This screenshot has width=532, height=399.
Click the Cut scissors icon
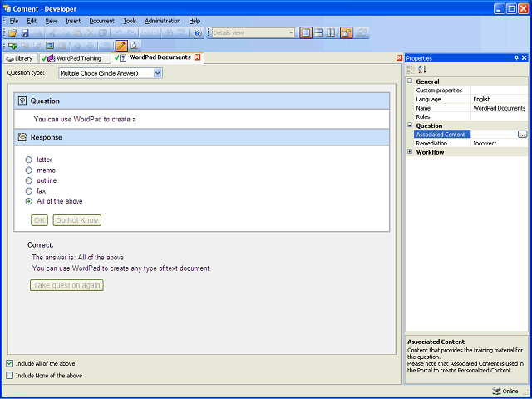click(52, 33)
